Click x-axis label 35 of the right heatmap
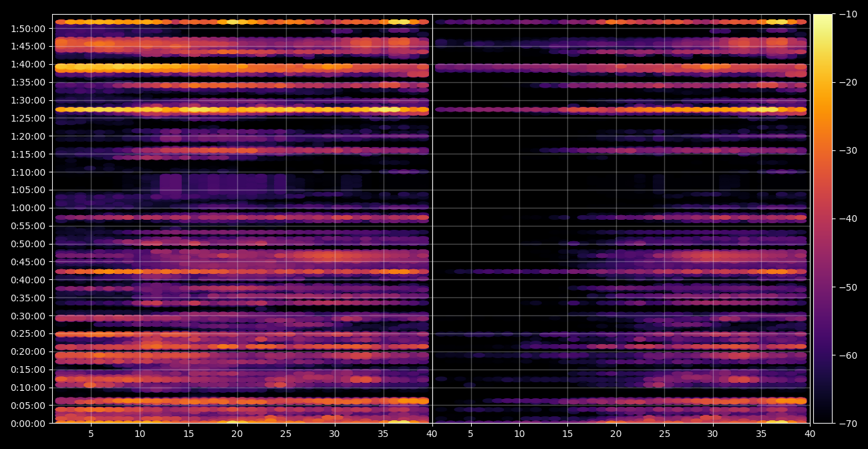The width and height of the screenshot is (868, 449). point(761,434)
